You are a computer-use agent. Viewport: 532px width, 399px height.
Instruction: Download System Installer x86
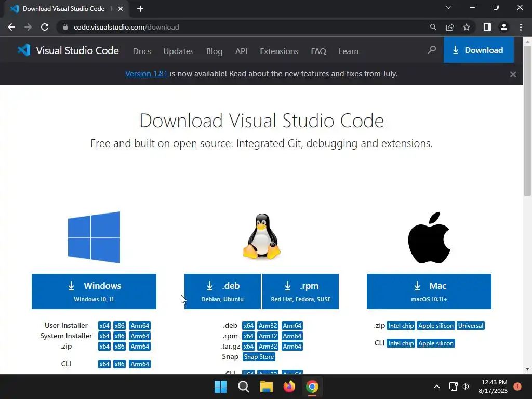pos(119,336)
